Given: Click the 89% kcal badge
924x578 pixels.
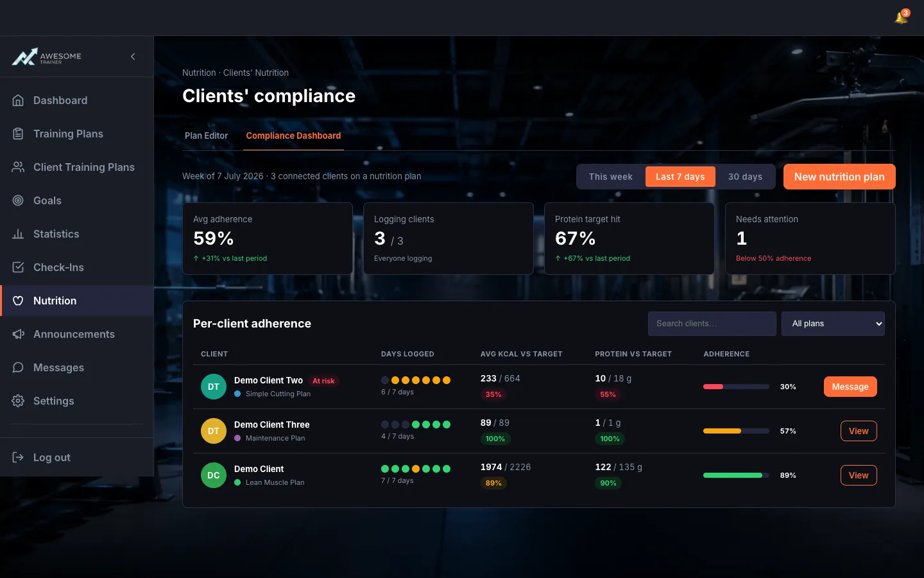Looking at the screenshot, I should [x=493, y=483].
